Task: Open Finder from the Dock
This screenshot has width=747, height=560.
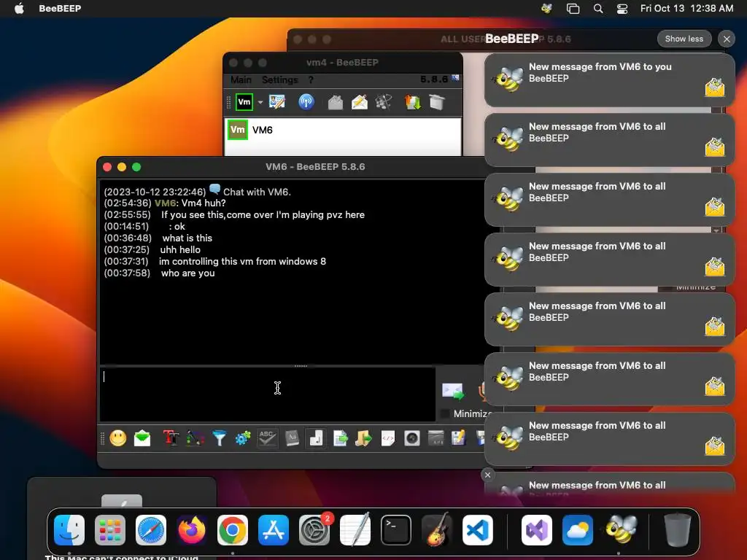Action: click(x=69, y=530)
